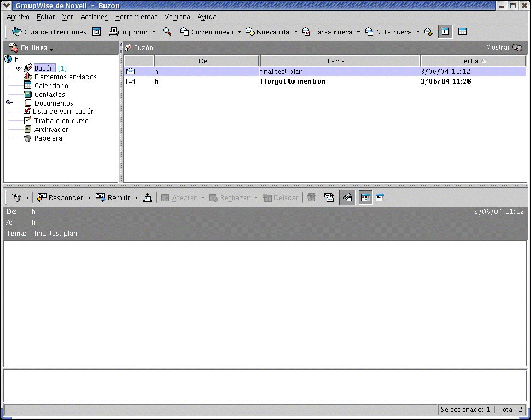Sort messages by the Fecha column
Screen dimensions: 531x420
471,61
